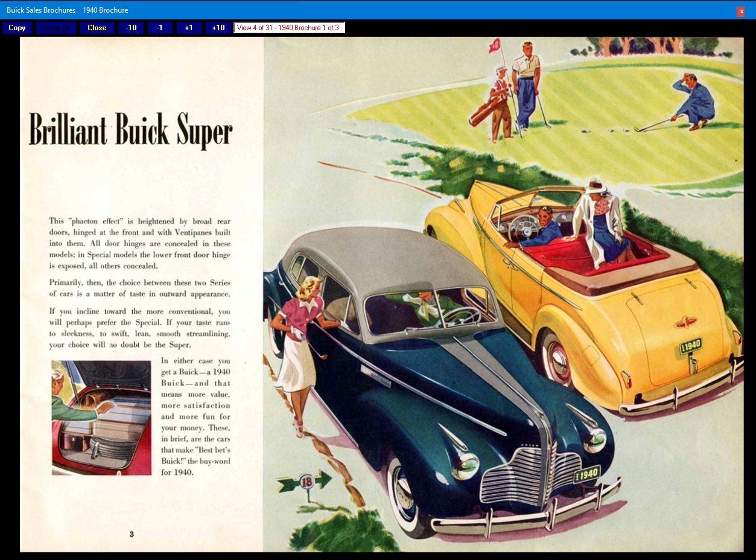Select the View 4 of 31 status field
The height and width of the screenshot is (560, 756).
[288, 28]
